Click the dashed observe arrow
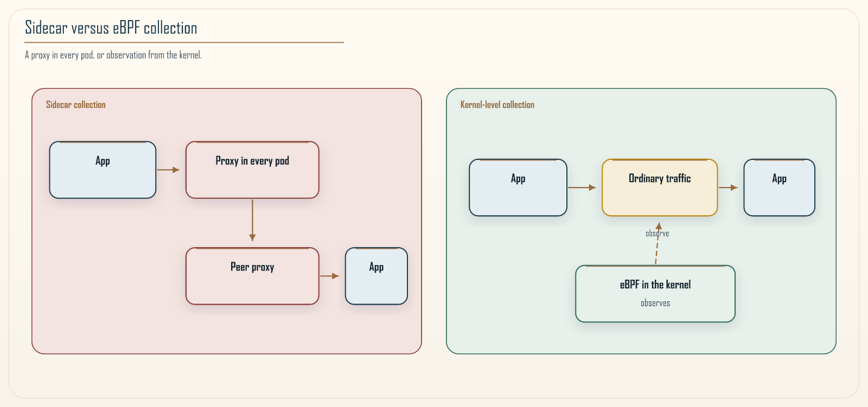 pyautogui.click(x=658, y=243)
